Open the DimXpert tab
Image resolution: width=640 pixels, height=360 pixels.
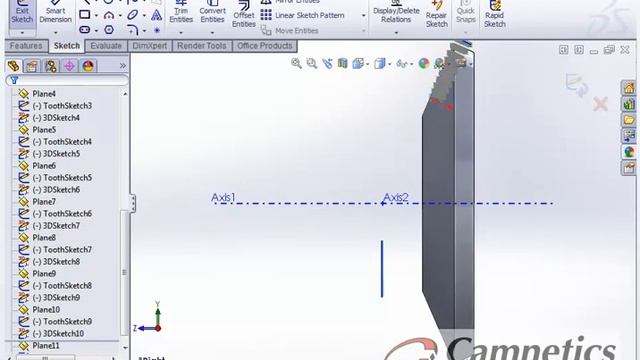click(x=150, y=46)
